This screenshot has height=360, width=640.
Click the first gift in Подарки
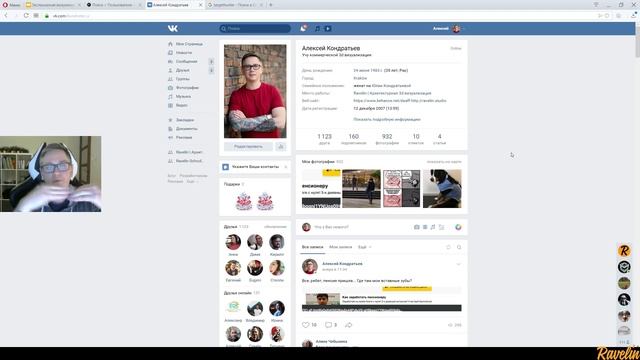pyautogui.click(x=244, y=201)
